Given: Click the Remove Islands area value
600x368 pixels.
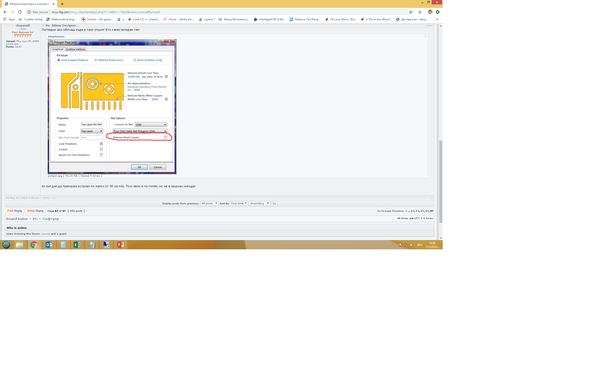Looking at the screenshot, I should [134, 77].
